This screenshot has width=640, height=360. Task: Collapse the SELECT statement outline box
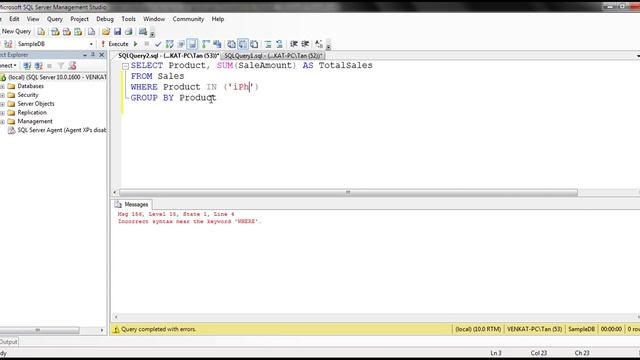coord(125,66)
